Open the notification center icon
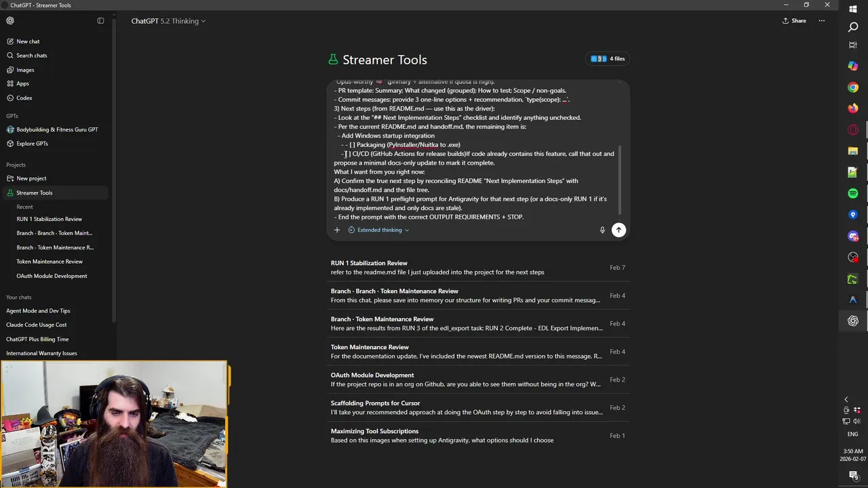 pyautogui.click(x=853, y=476)
